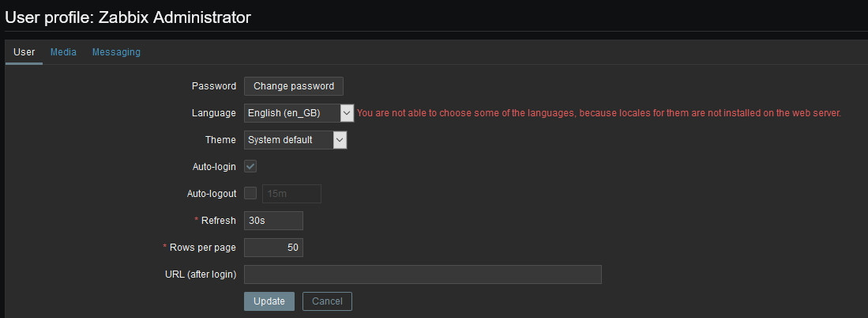Open the Language dropdown showing English (en_GB)

click(299, 113)
